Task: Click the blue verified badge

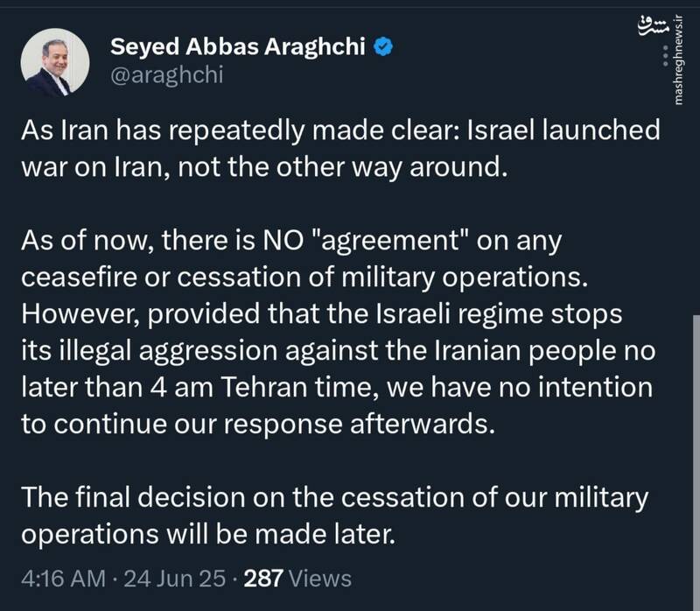Action: click(x=381, y=46)
